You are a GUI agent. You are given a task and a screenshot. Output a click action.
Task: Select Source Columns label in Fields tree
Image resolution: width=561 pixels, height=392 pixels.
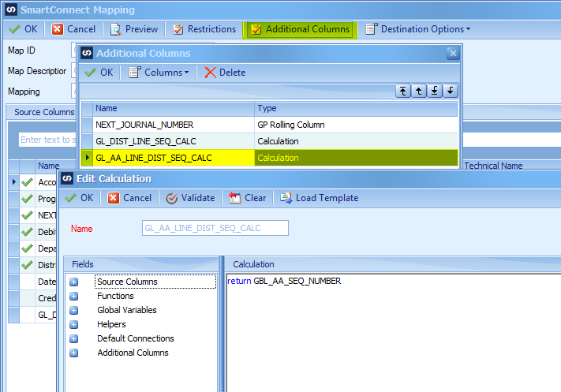[127, 282]
